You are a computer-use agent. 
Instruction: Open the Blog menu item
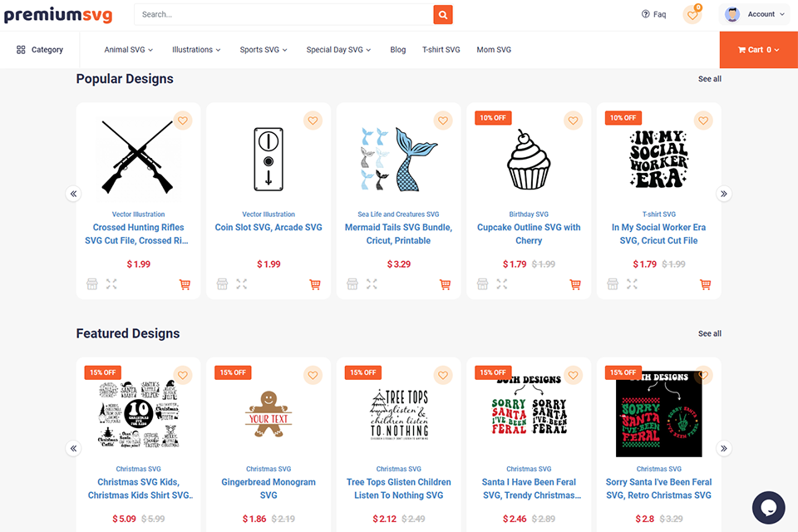pyautogui.click(x=398, y=50)
